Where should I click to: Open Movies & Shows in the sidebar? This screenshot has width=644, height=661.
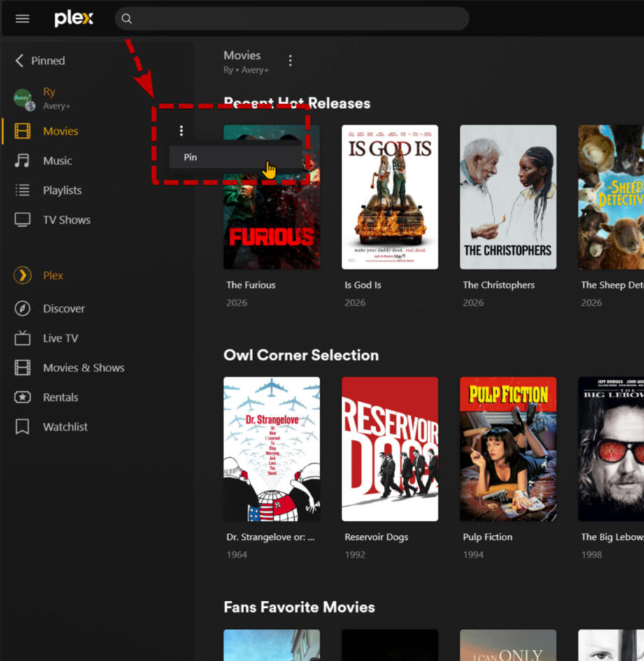click(x=83, y=368)
